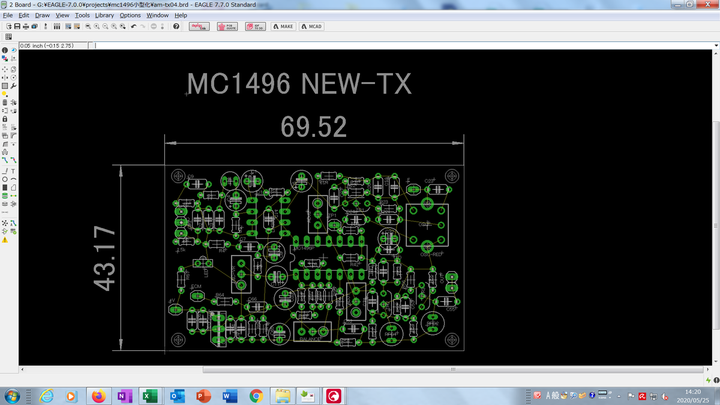720x405 pixels.
Task: Select the Rotate tool
Action: point(13,77)
